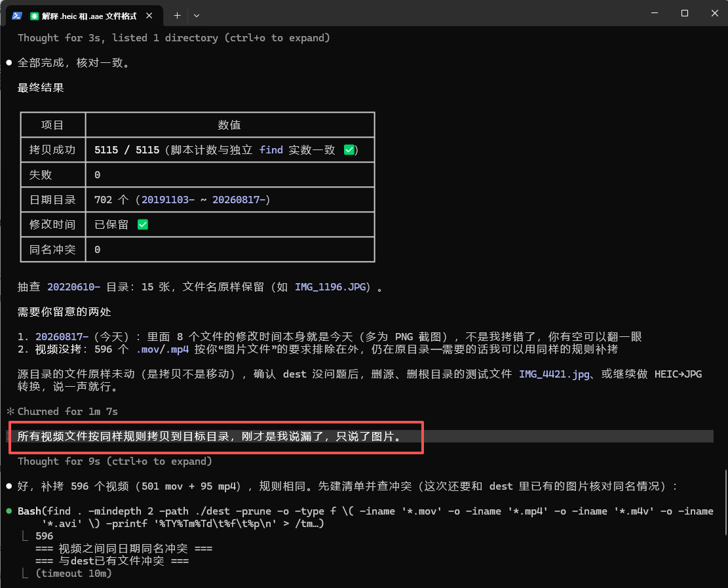Click the 'find' keyword in the 拷贝成功 row
The height and width of the screenshot is (588, 728).
click(x=271, y=150)
